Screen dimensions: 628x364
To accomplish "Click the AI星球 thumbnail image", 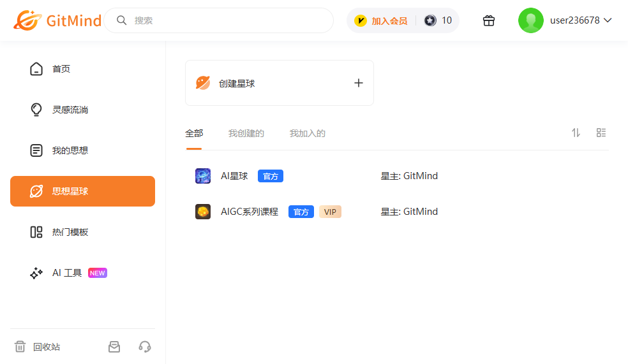I will (203, 176).
